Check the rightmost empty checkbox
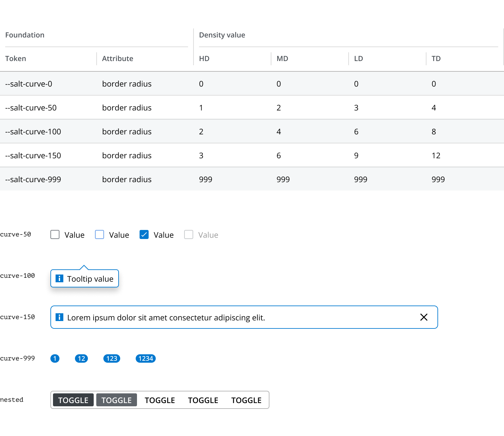 pos(189,234)
